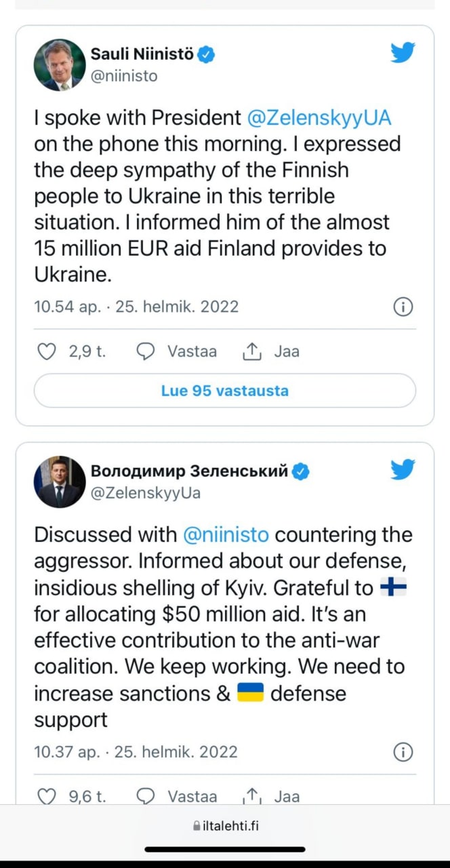Click the @ZelenskyyUa handle under the name
450x868 pixels.
click(146, 493)
